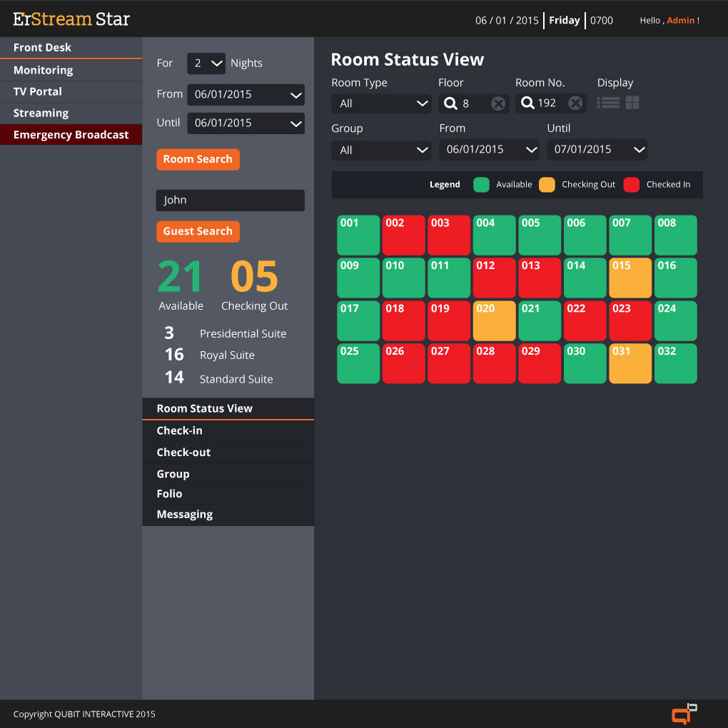Image resolution: width=728 pixels, height=728 pixels.
Task: Select available room 021
Action: click(x=540, y=321)
